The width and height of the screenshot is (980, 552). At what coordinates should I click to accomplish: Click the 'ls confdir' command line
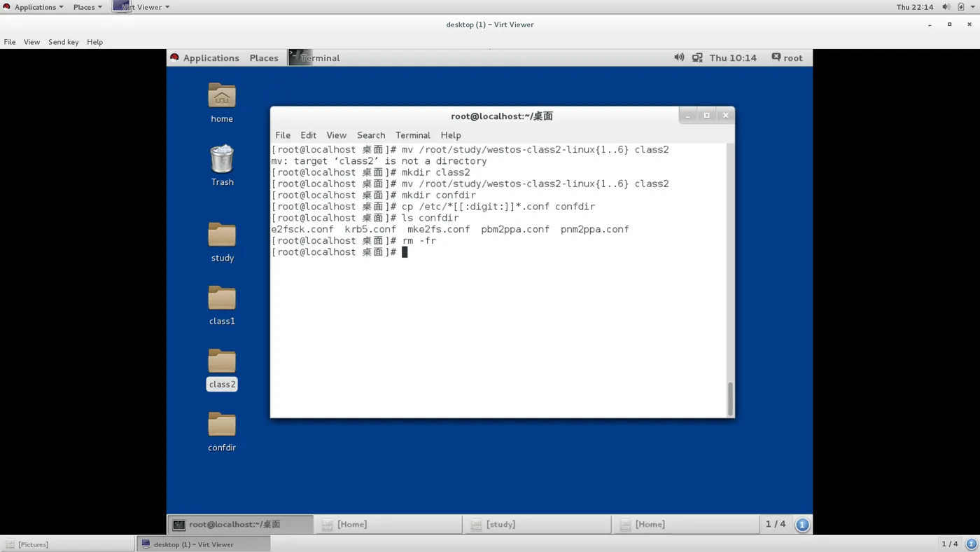point(365,218)
